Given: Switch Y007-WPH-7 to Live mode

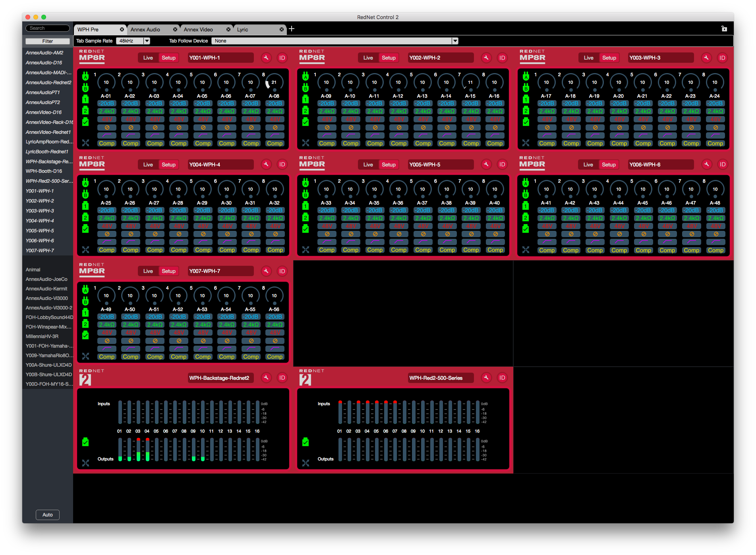Looking at the screenshot, I should (x=148, y=271).
